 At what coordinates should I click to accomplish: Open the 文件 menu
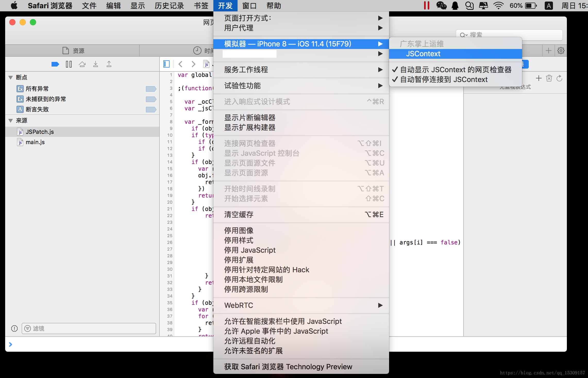tap(89, 5)
